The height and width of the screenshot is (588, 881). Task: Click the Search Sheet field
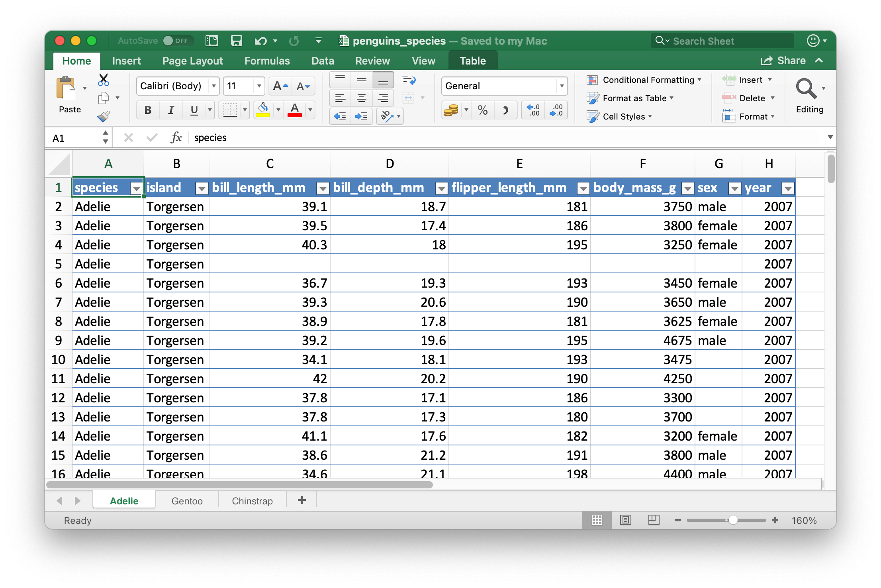[x=723, y=41]
